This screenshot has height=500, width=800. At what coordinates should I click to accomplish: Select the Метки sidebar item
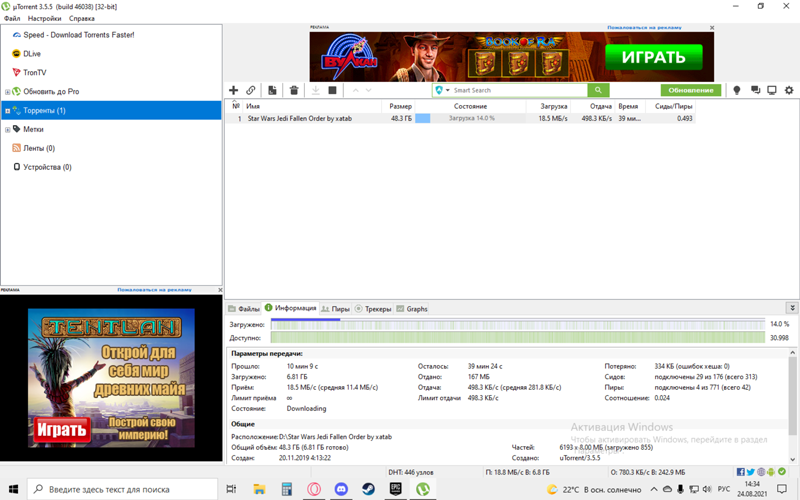33,129
